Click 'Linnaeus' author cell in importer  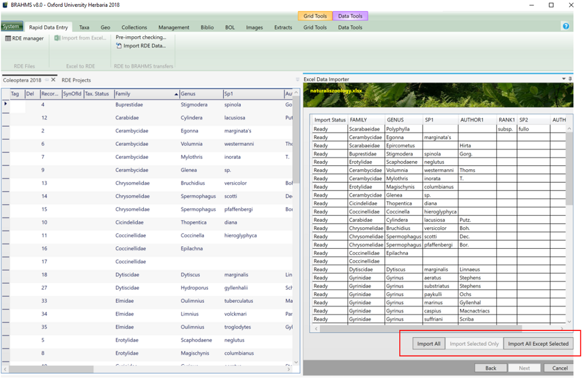coord(477,269)
